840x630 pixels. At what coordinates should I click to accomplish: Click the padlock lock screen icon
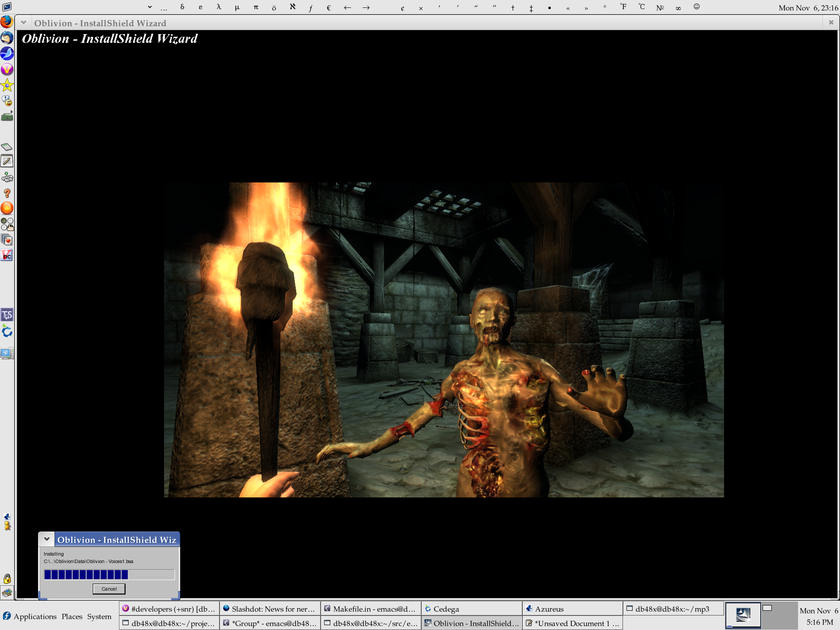pyautogui.click(x=7, y=578)
